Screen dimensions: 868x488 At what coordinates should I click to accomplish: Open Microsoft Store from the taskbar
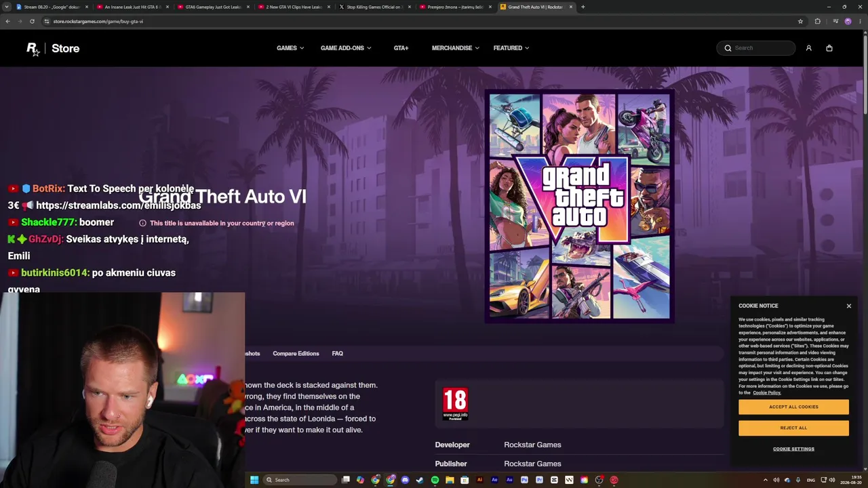pos(465,480)
